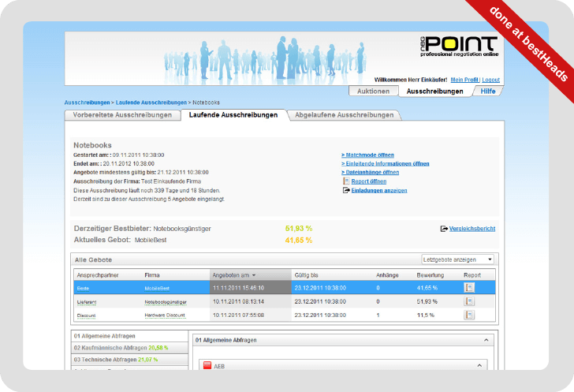Click Matchmode öffnen link
The image size is (574, 392).
coord(368,155)
